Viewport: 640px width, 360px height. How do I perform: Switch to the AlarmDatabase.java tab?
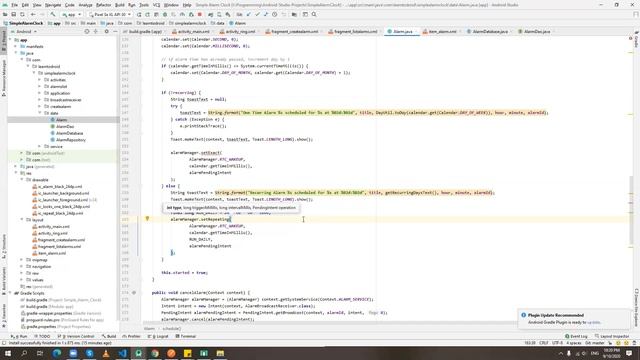489,31
